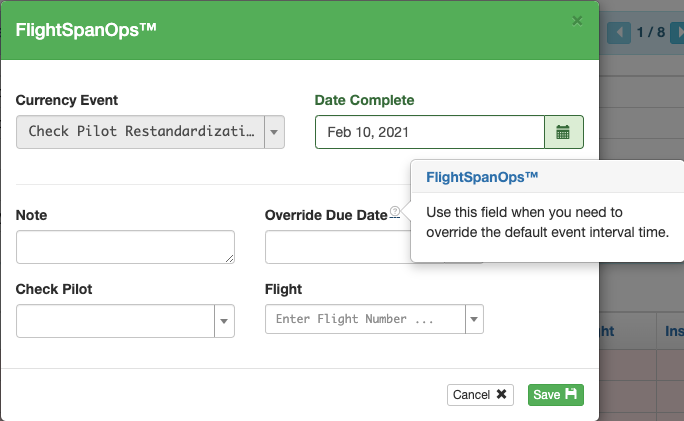Click the Cancel button

click(480, 395)
